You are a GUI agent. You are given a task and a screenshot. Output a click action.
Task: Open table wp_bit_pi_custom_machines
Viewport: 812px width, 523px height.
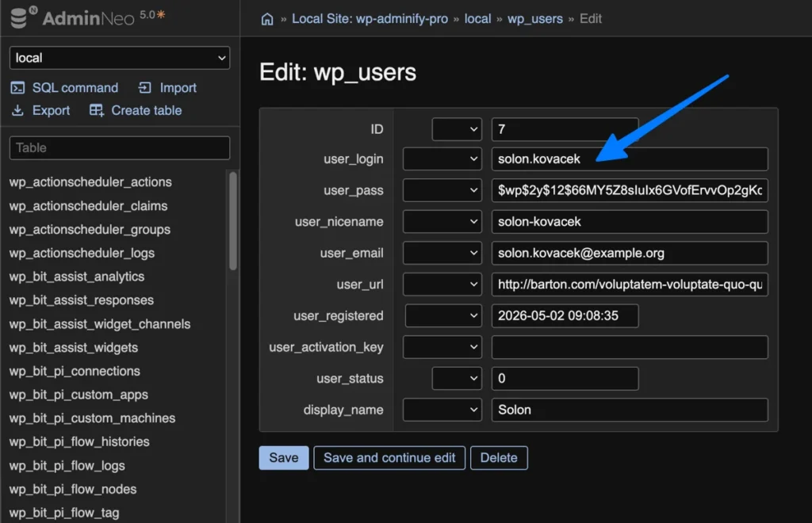pyautogui.click(x=92, y=418)
